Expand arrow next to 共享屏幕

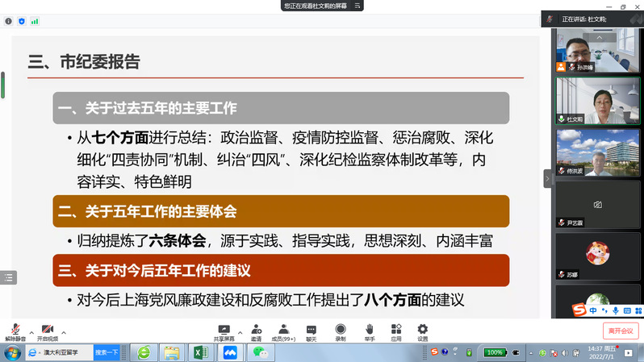pos(241,331)
